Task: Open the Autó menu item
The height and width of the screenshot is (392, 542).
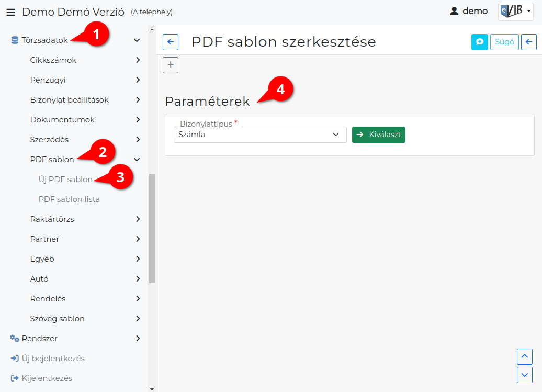Action: pos(39,279)
